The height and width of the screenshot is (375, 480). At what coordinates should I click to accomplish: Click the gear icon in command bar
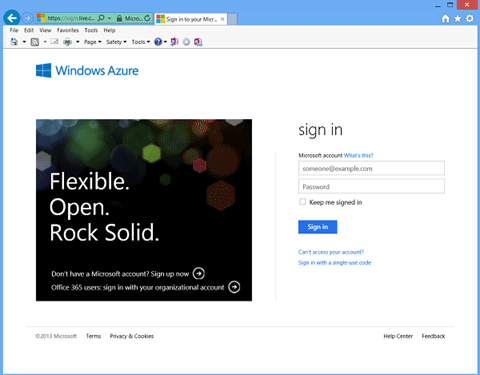pyautogui.click(x=186, y=42)
